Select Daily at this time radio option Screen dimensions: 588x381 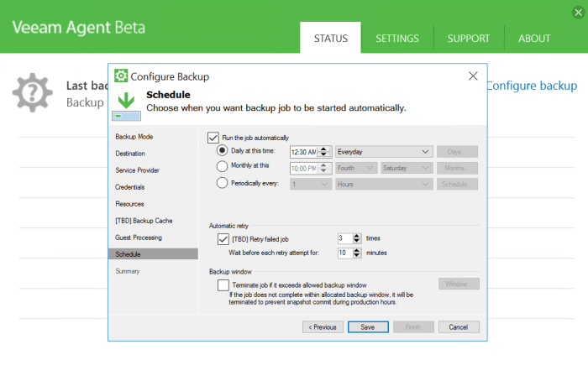222,150
